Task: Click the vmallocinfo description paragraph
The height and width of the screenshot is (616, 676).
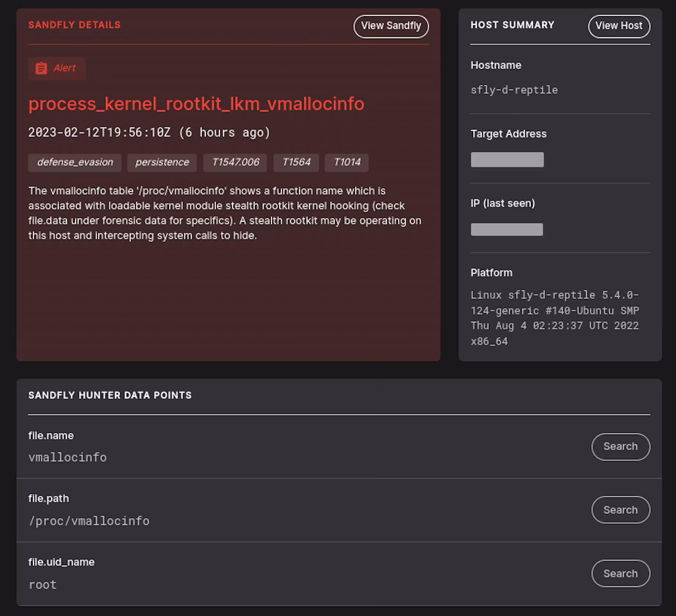Action: (x=225, y=213)
